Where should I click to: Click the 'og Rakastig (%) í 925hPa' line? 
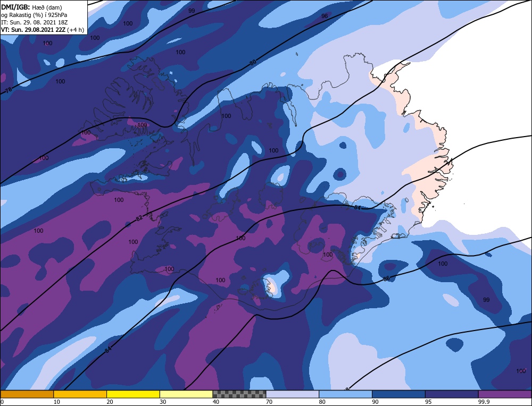[34, 15]
